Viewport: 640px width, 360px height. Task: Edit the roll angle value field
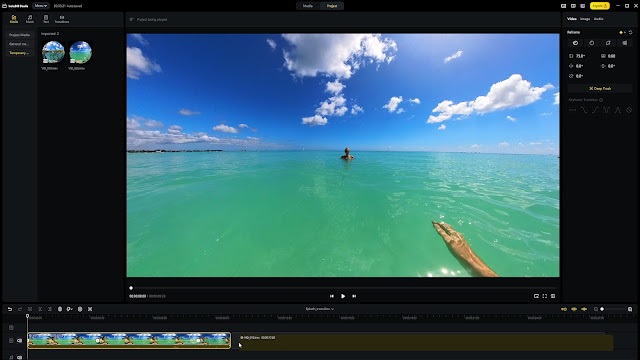580,76
